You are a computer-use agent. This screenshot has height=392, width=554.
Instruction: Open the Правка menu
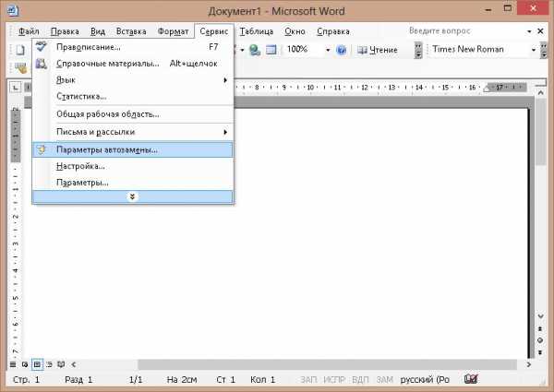(x=65, y=31)
